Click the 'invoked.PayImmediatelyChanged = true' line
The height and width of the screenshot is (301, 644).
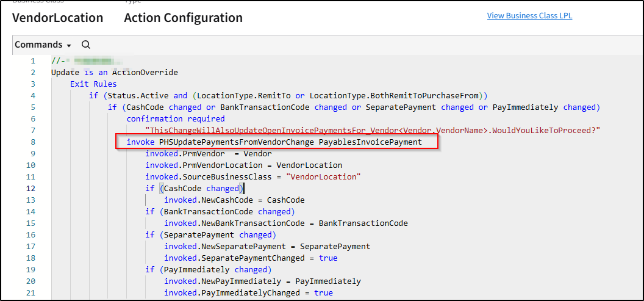coord(248,293)
